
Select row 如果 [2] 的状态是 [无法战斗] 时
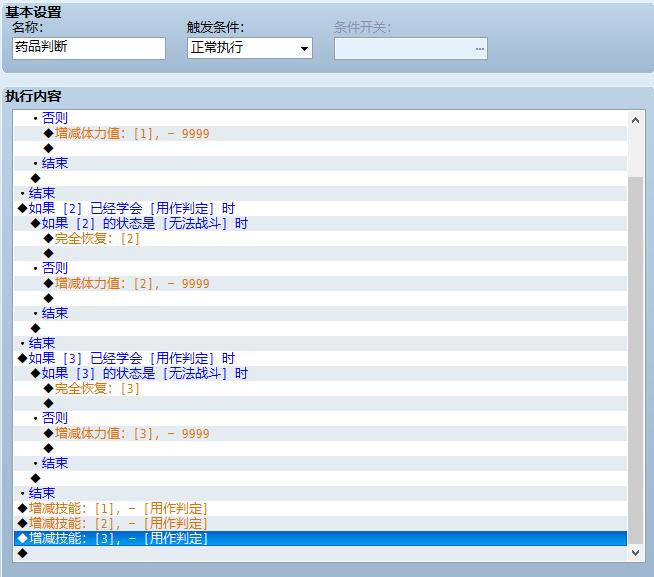320,223
